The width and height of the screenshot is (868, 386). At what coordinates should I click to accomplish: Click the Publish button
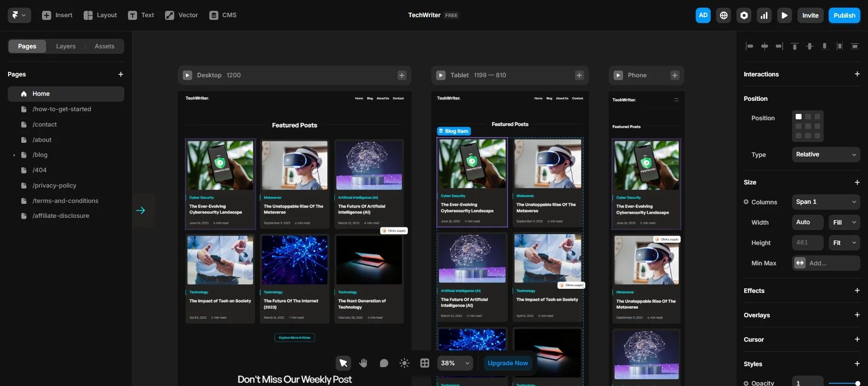tap(844, 15)
